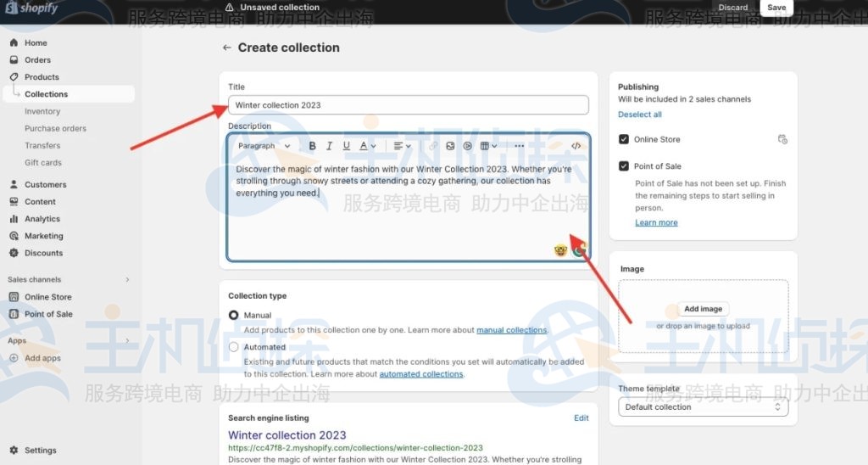The image size is (868, 465).
Task: Click the Online Store channel icon in sidebar
Action: [14, 297]
